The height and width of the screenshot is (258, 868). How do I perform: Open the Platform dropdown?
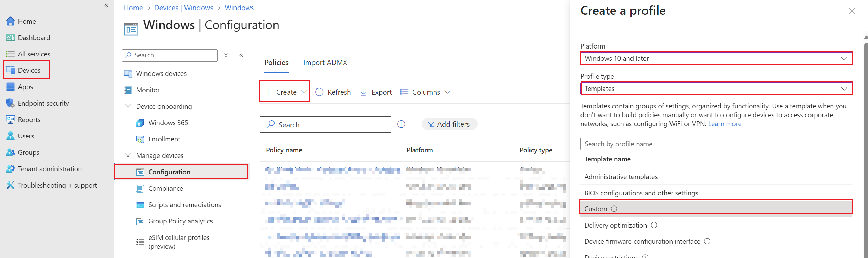716,58
